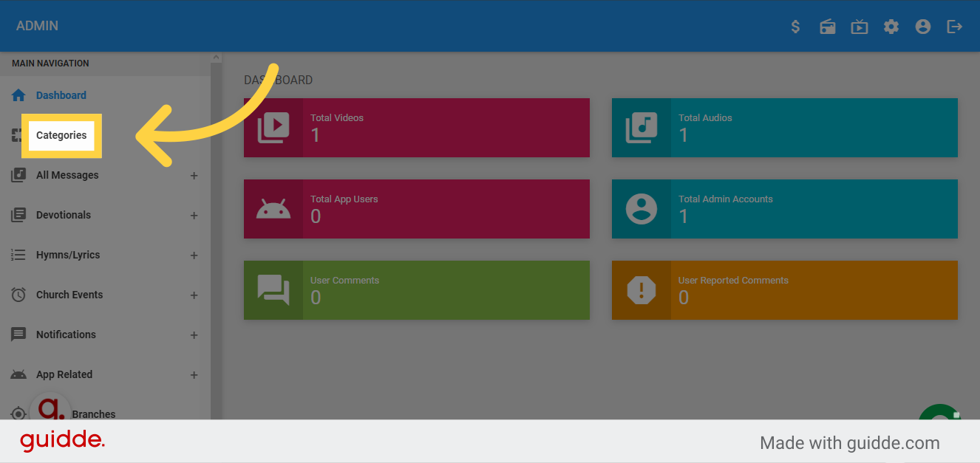Open the video manager TV icon in header
The image size is (980, 463).
coord(859,26)
